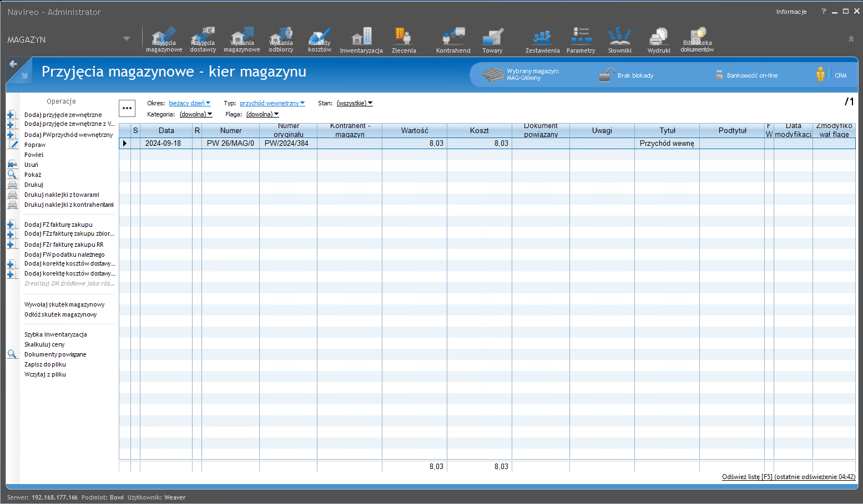Screen dimensions: 863x504
Task: Select 'Dodaj przyjęcie zewnętrzne' operation
Action: (63, 115)
